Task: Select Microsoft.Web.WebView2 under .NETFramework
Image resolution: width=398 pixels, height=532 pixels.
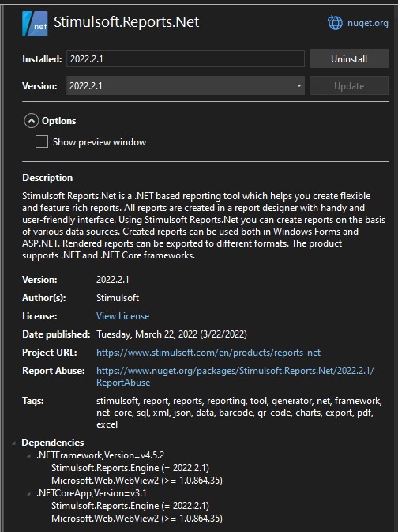Action: pos(137,481)
